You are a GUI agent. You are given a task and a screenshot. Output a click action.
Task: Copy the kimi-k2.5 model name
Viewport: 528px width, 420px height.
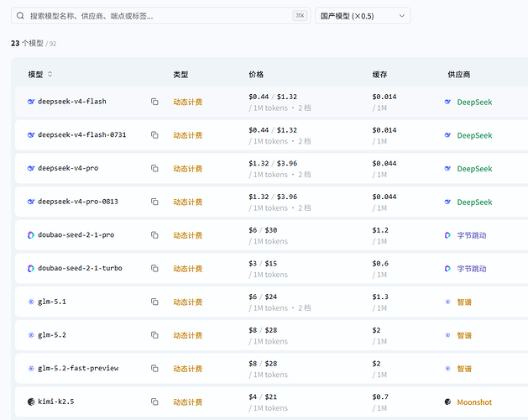coord(154,402)
